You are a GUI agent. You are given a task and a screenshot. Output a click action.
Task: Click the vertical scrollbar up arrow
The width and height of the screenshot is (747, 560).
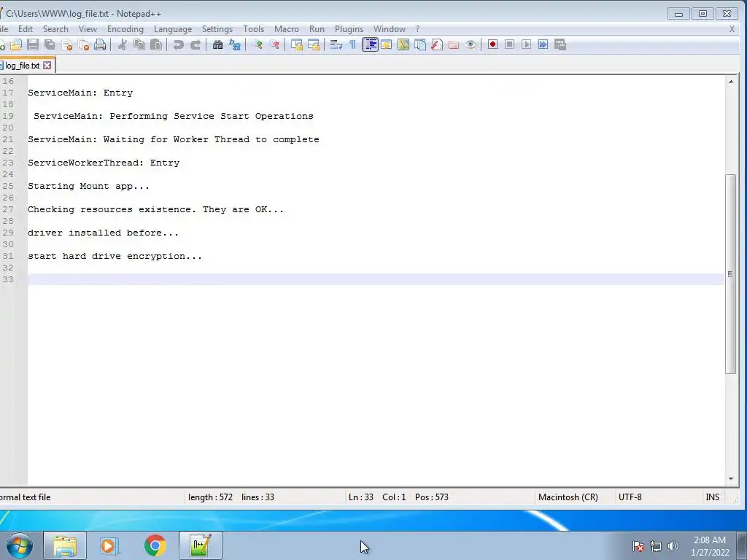[730, 82]
